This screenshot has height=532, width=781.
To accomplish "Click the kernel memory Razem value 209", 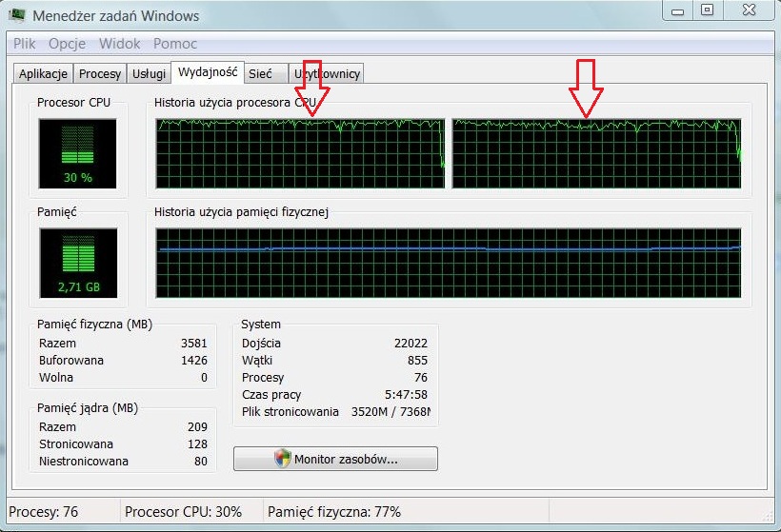I will [x=198, y=427].
